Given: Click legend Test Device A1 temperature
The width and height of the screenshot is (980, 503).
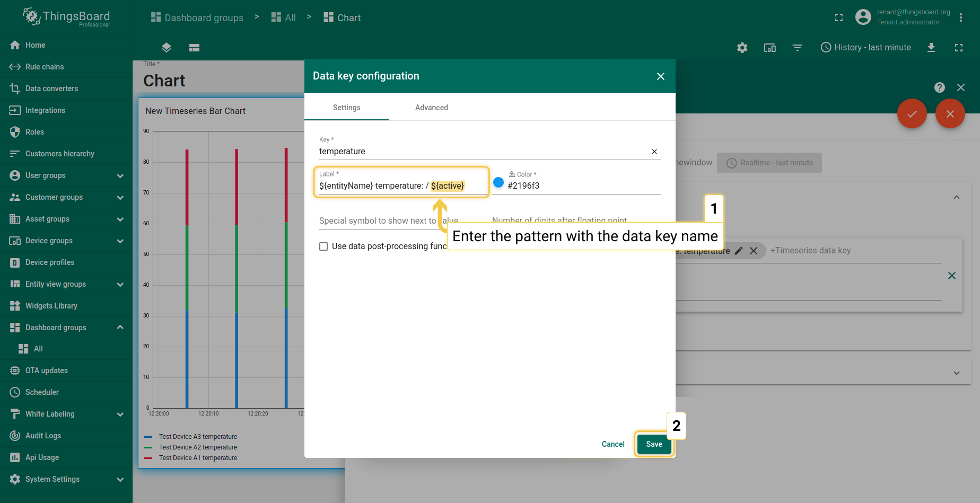Looking at the screenshot, I should (x=198, y=458).
